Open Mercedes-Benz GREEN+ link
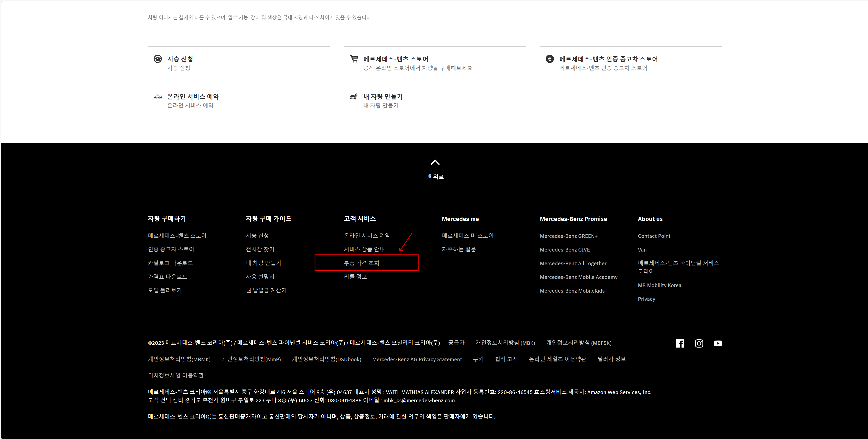This screenshot has width=868, height=439. [568, 236]
